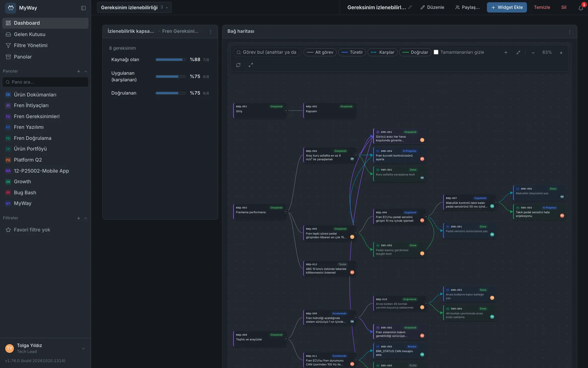The height and width of the screenshot is (368, 588).
Task: Click Kaynağı olan progress bar
Action: tap(171, 60)
